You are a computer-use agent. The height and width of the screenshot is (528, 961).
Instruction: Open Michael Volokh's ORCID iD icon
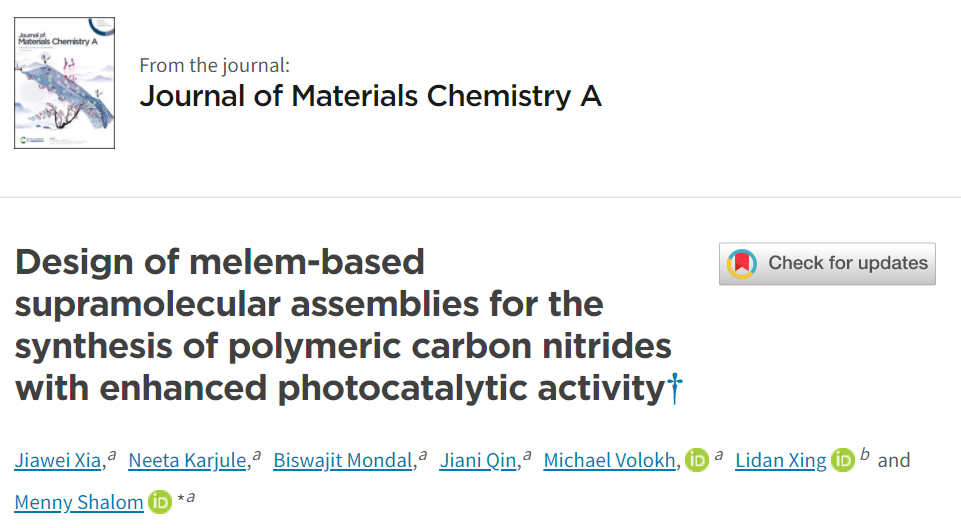(x=697, y=460)
